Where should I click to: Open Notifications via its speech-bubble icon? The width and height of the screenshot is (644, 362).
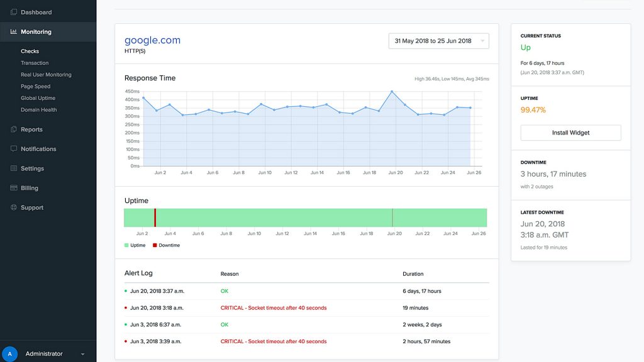(x=13, y=148)
